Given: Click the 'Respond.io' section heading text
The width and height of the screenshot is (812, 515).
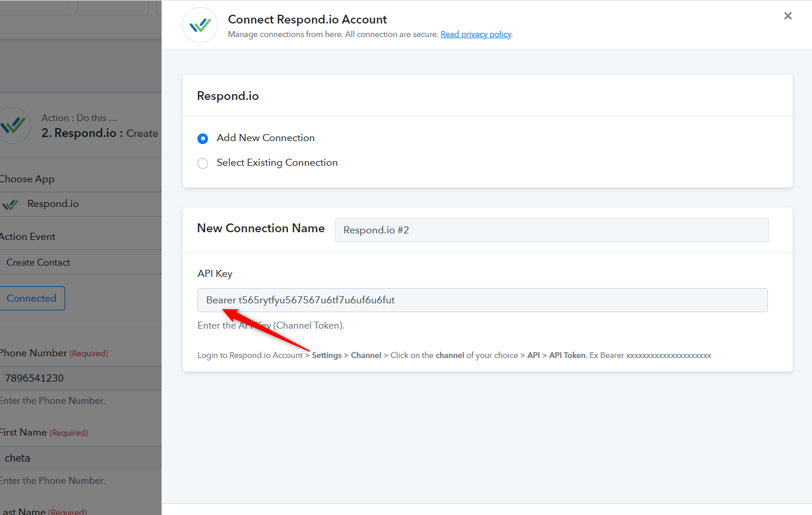Looking at the screenshot, I should coord(228,96).
